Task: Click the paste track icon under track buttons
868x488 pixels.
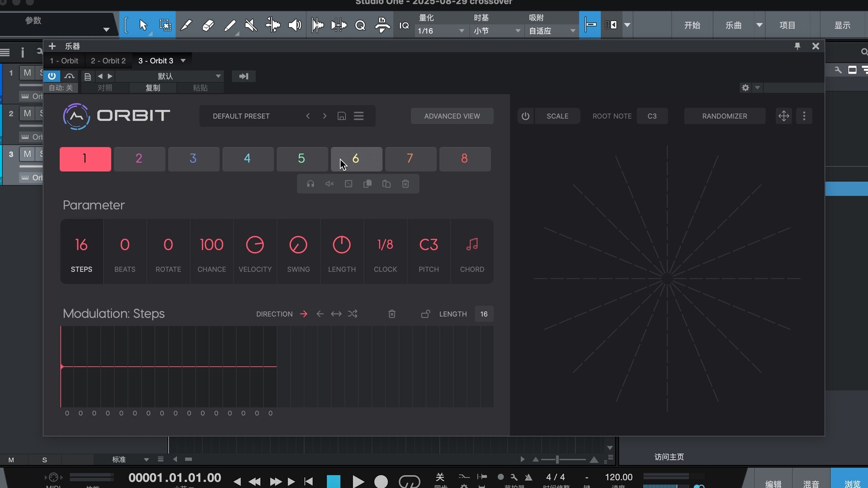Action: pyautogui.click(x=387, y=184)
